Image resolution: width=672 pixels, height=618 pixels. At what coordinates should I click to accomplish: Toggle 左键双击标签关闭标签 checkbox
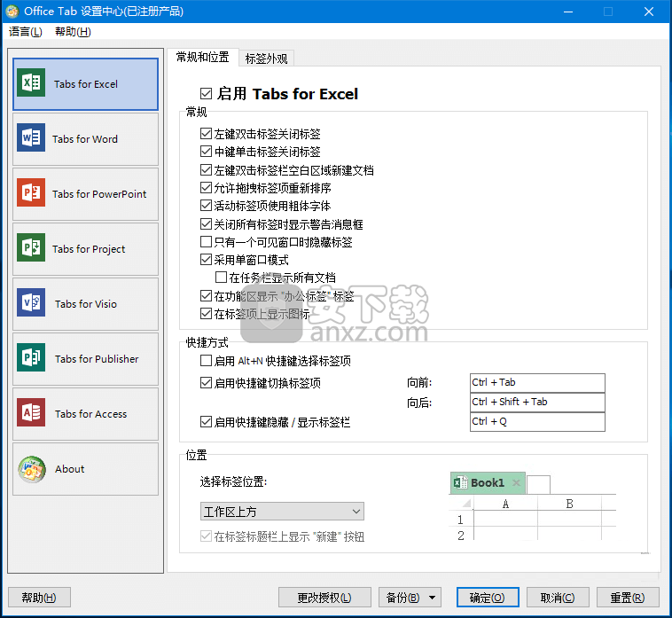pyautogui.click(x=207, y=134)
